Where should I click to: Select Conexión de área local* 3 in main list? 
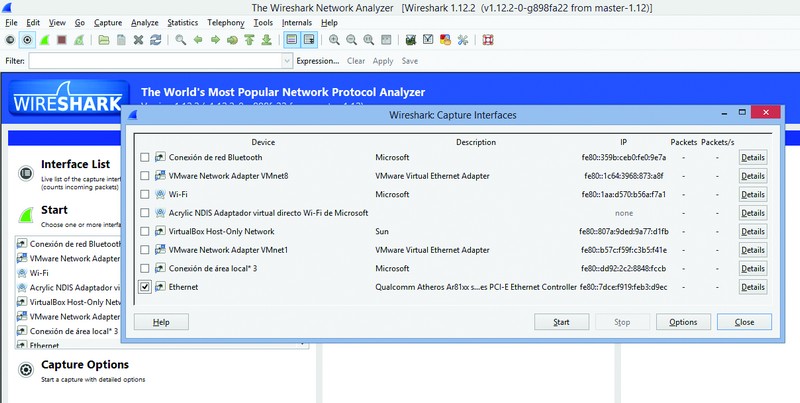pyautogui.click(x=73, y=331)
